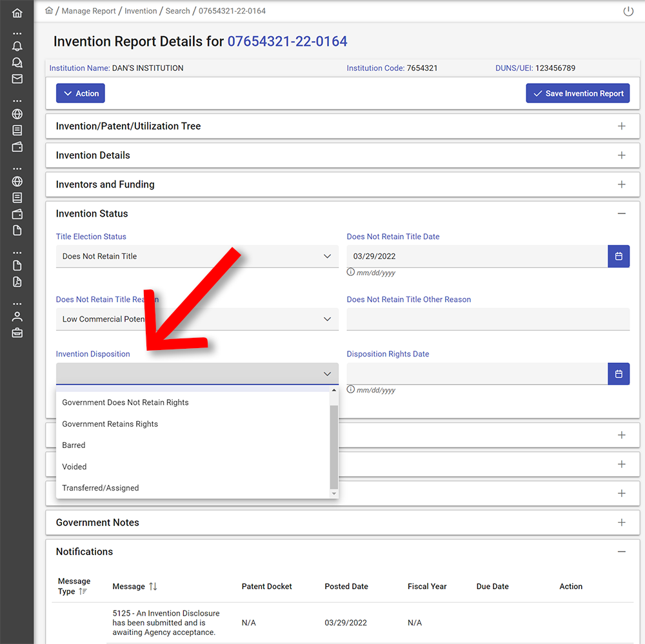Click the home icon in the sidebar

[17, 13]
